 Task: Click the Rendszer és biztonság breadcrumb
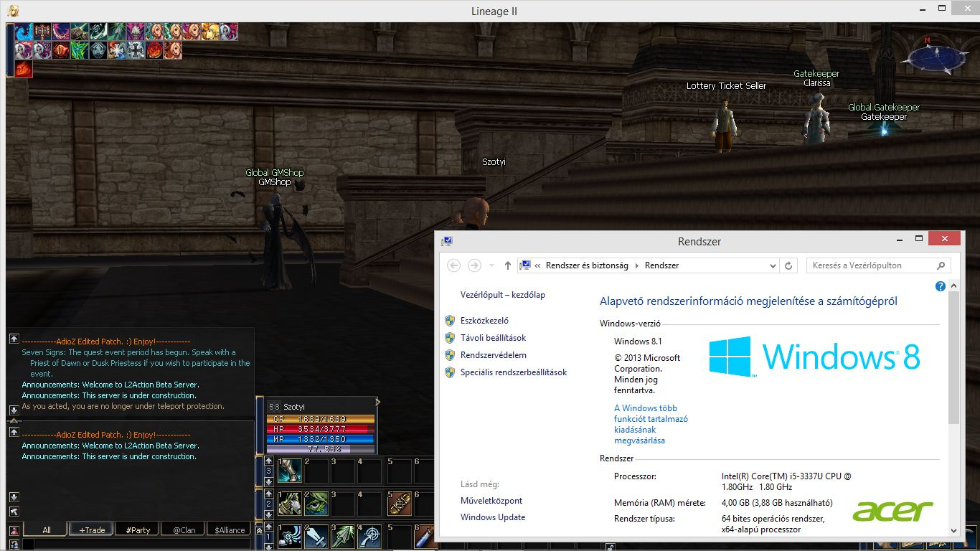587,265
